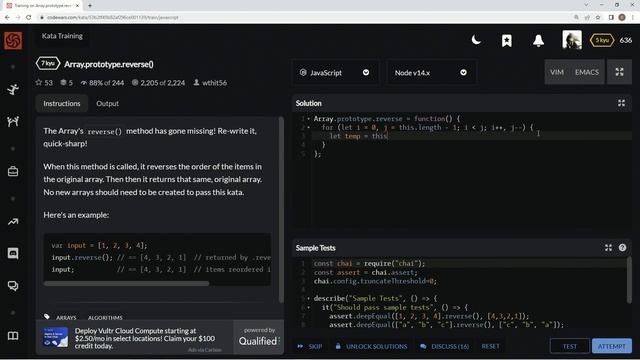Click the Sample Tests vertical scrollbar
The image size is (640, 360).
tap(629, 280)
